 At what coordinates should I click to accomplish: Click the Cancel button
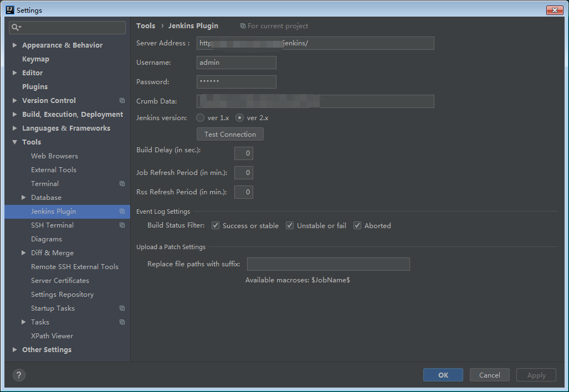click(x=490, y=375)
